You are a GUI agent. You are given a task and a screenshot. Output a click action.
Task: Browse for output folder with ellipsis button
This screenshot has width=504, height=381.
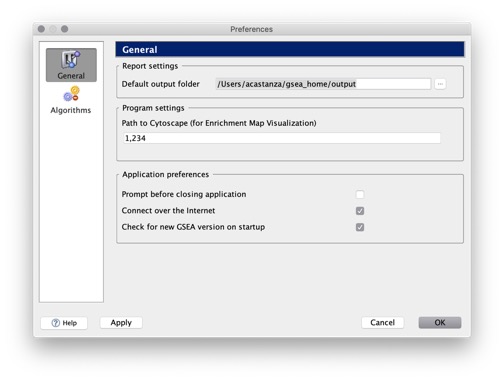pyautogui.click(x=440, y=84)
